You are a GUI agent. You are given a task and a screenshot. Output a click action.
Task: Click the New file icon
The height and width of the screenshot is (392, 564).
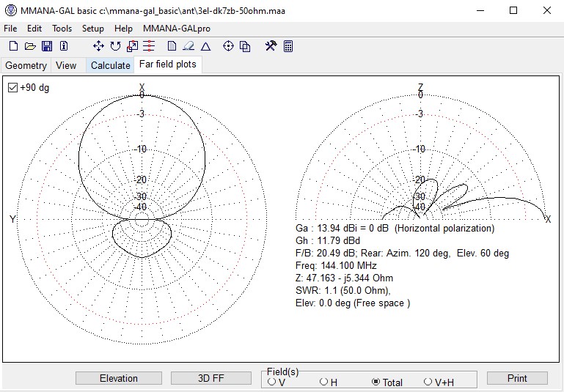click(x=12, y=46)
